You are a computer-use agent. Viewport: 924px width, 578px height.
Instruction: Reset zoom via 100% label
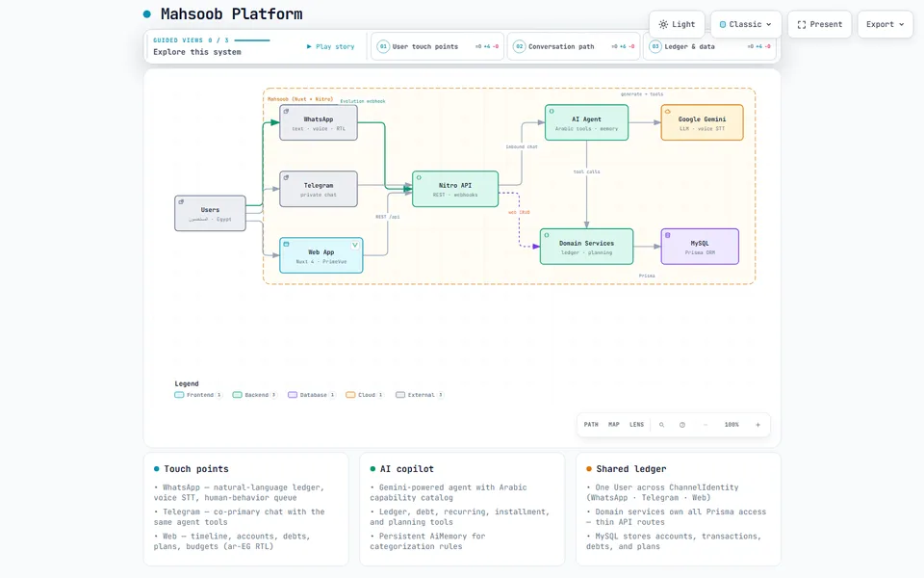point(731,425)
